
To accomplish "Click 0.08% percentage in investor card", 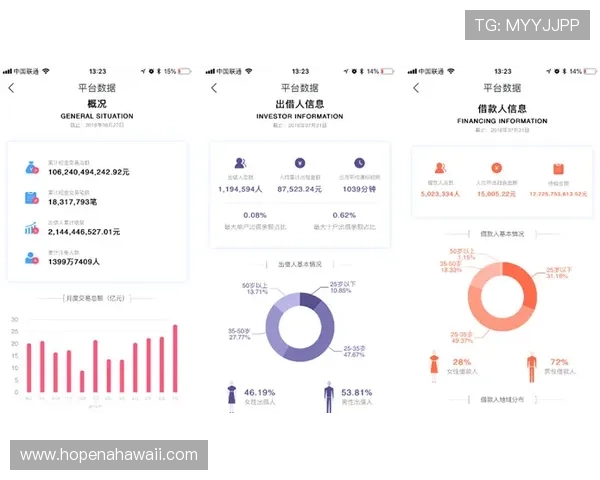I will (x=255, y=215).
